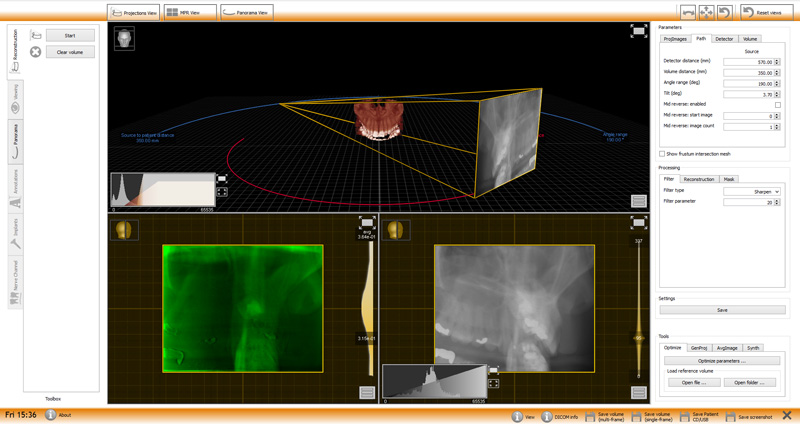Click the Save screenshot icon
800x424 pixels.
(x=730, y=416)
